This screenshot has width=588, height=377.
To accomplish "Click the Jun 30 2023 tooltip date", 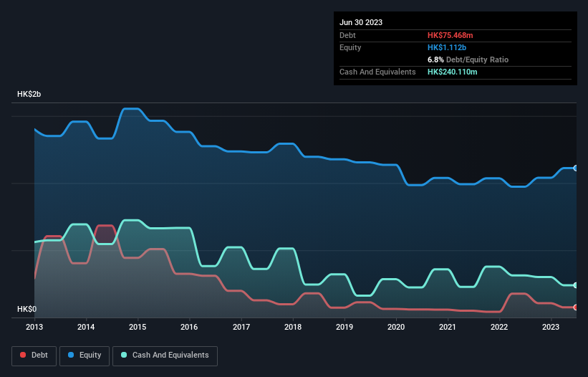I will coord(361,22).
